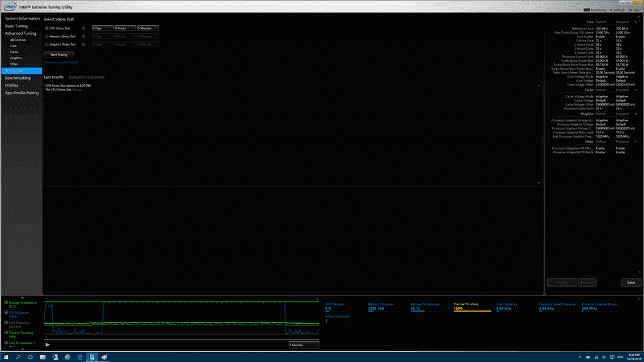Enable Graphics Stress Test checkbox
Screen dimensions: 644x362
coord(47,45)
